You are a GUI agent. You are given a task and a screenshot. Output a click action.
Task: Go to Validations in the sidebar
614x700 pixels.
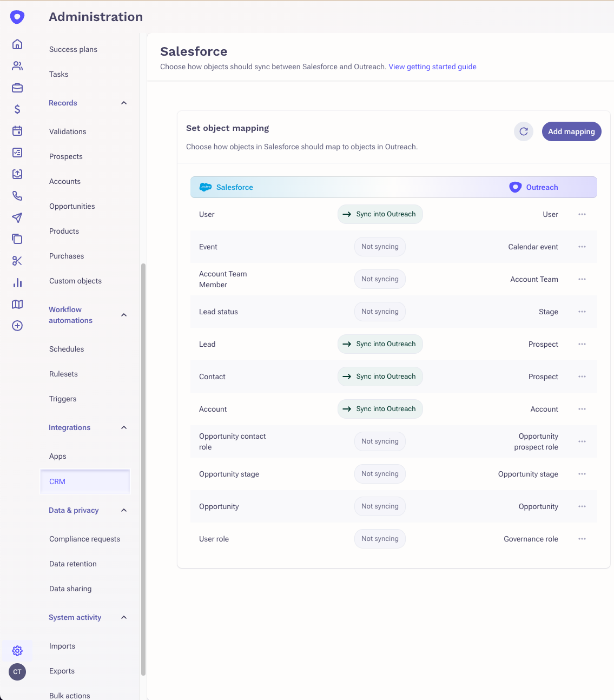point(68,131)
